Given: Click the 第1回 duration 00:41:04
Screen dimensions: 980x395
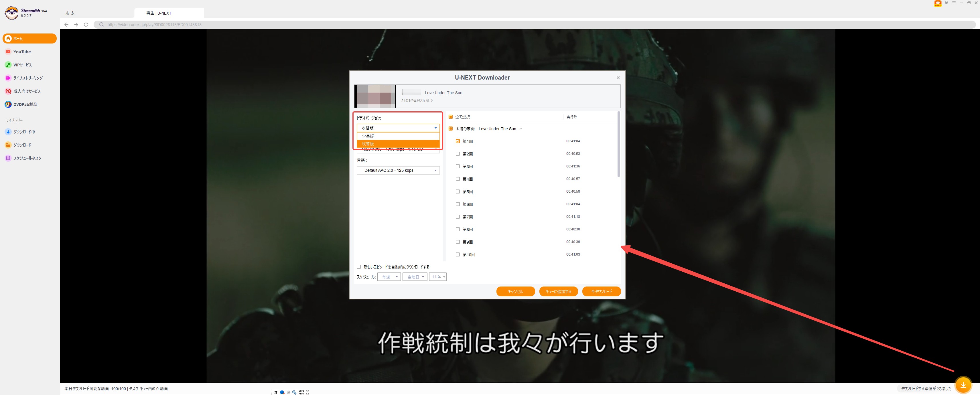Looking at the screenshot, I should click(573, 141).
